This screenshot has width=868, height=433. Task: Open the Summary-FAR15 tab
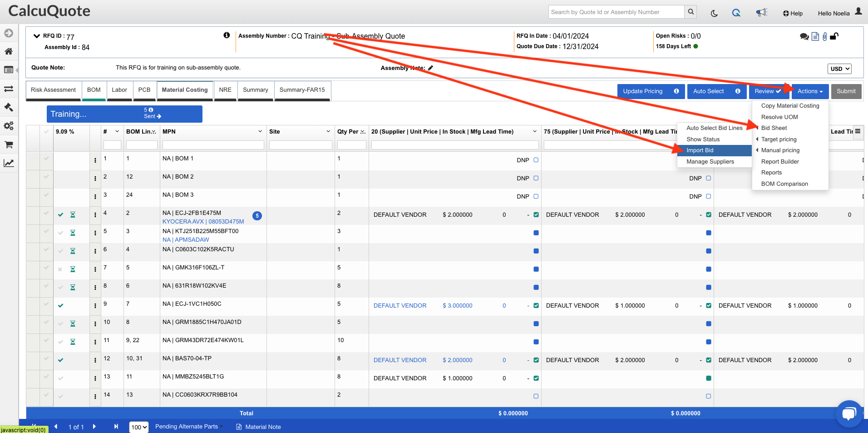[x=302, y=90]
